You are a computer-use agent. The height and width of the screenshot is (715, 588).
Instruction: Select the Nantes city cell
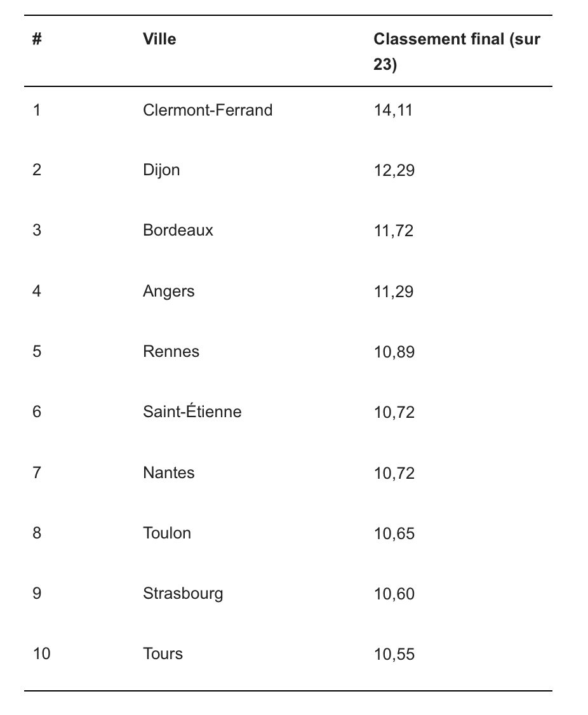click(x=169, y=473)
